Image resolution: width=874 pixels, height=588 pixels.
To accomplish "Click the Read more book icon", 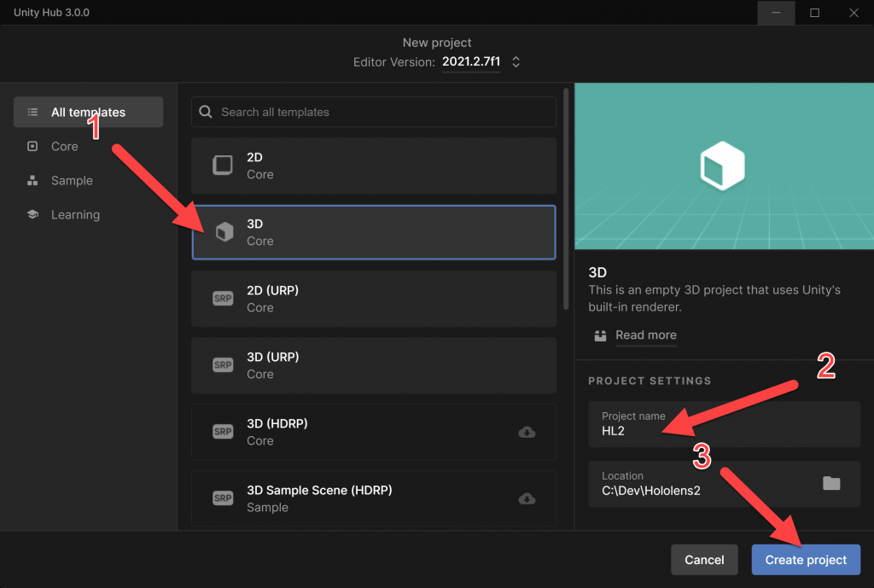I will [600, 335].
